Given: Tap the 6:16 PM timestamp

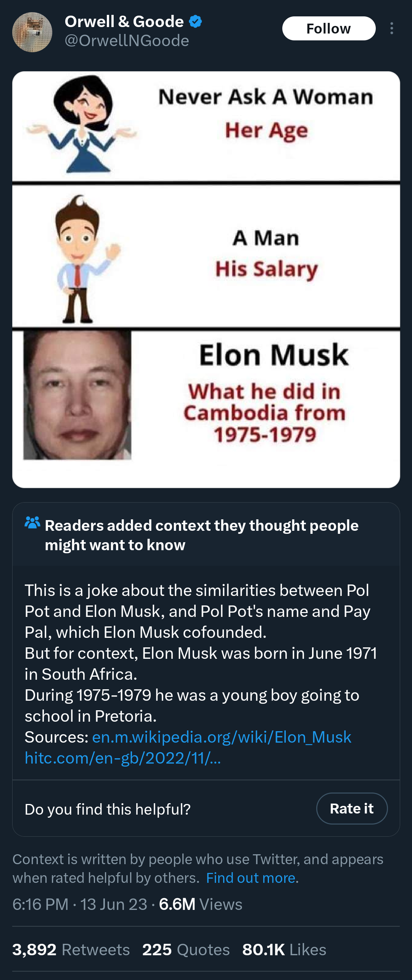Looking at the screenshot, I should tap(40, 904).
